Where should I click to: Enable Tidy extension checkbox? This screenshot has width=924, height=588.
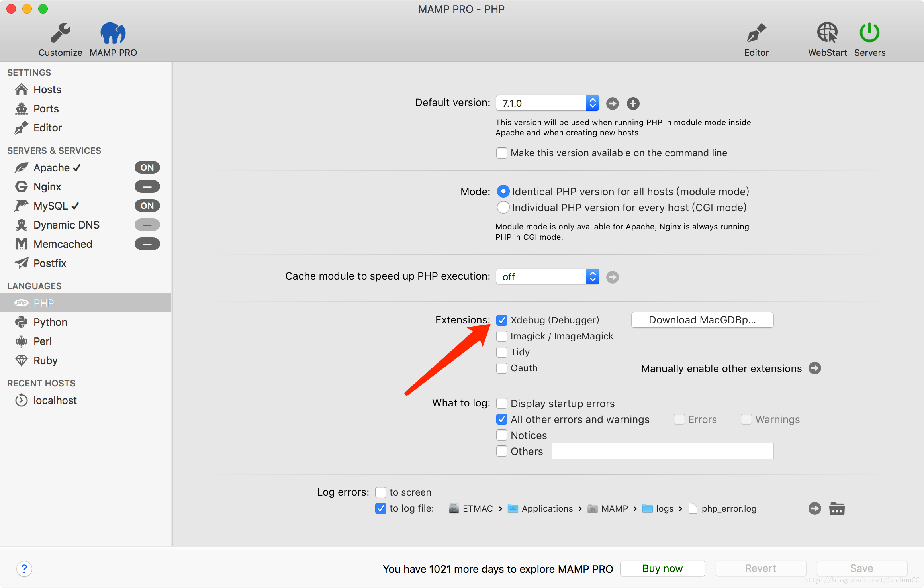pyautogui.click(x=501, y=352)
